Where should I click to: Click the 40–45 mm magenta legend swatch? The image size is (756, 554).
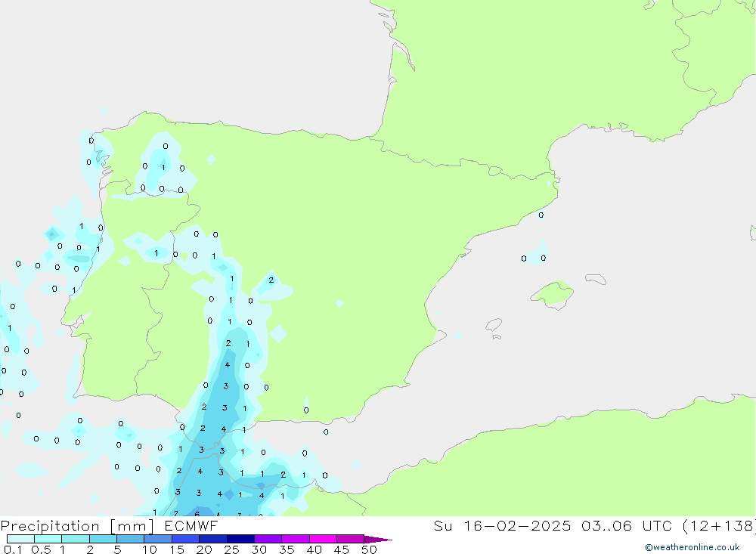pos(323,539)
